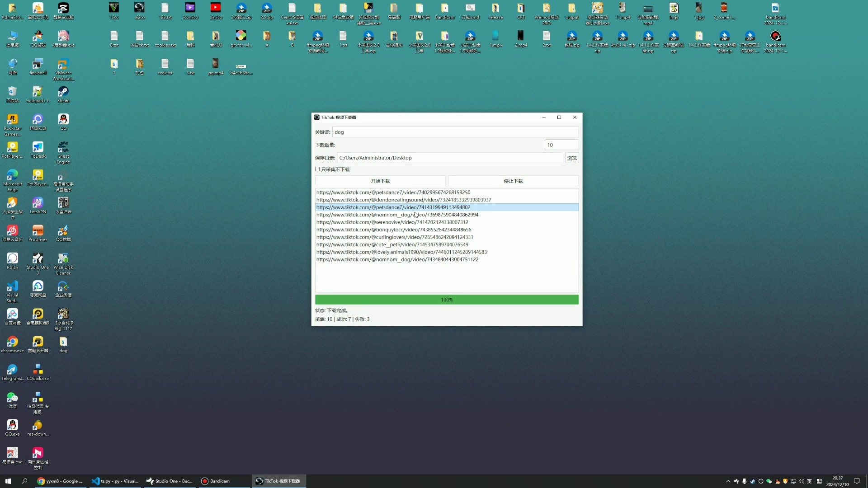
Task: Open git-for-windows installer icon
Action: pyautogui.click(x=241, y=39)
